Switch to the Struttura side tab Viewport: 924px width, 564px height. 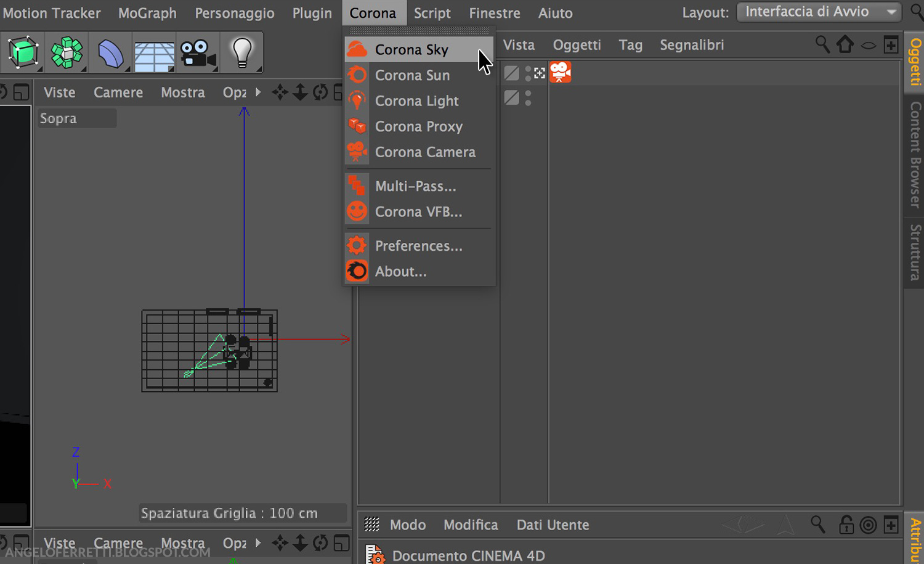tap(914, 252)
